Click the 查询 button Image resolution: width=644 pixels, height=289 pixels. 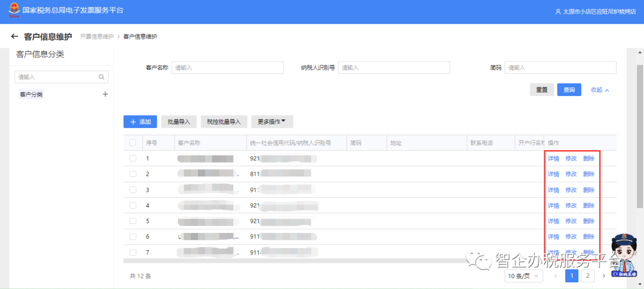pyautogui.click(x=569, y=90)
